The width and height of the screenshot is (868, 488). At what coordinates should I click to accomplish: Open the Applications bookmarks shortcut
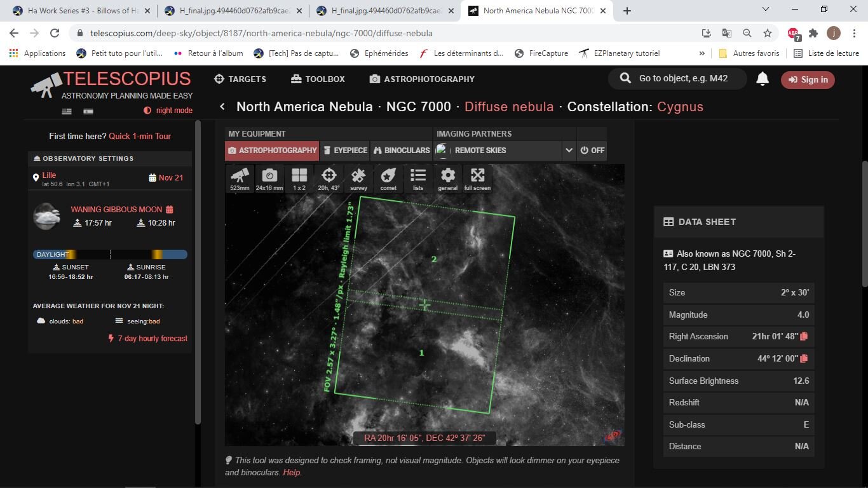[37, 53]
